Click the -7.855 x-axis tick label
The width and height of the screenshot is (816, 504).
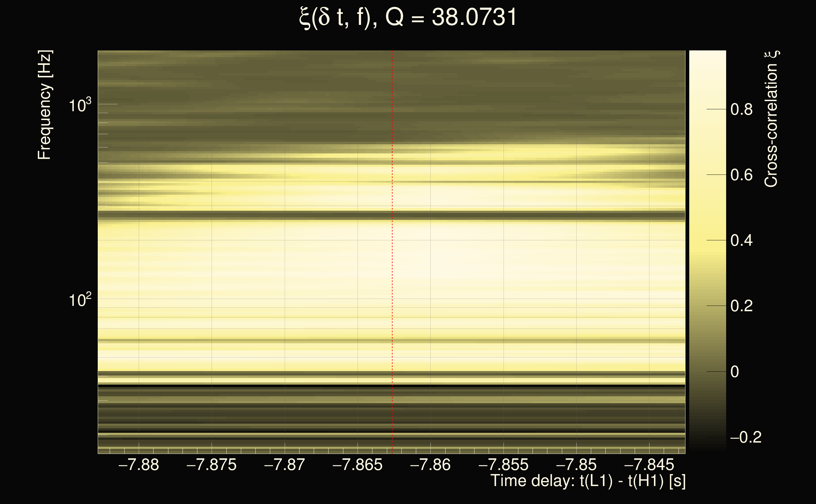tap(503, 465)
